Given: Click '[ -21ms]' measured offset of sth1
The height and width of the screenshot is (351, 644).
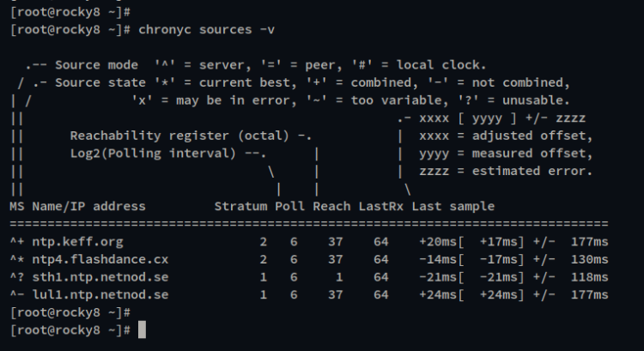Looking at the screenshot, I should [491, 277].
